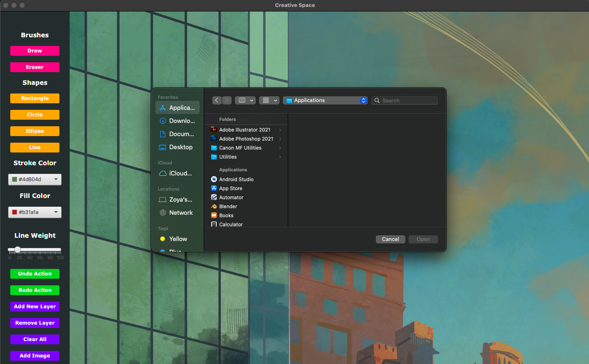Click the Add Image button

[x=35, y=356]
